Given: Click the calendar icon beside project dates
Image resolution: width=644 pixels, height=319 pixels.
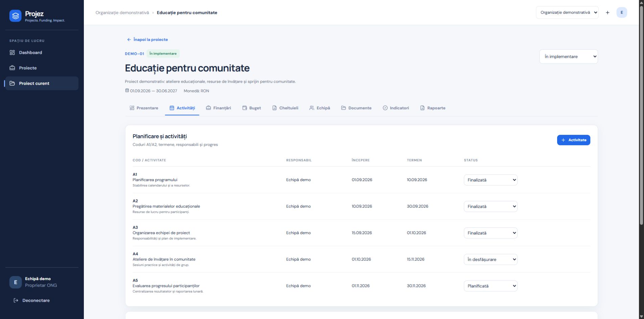Looking at the screenshot, I should pos(127,91).
